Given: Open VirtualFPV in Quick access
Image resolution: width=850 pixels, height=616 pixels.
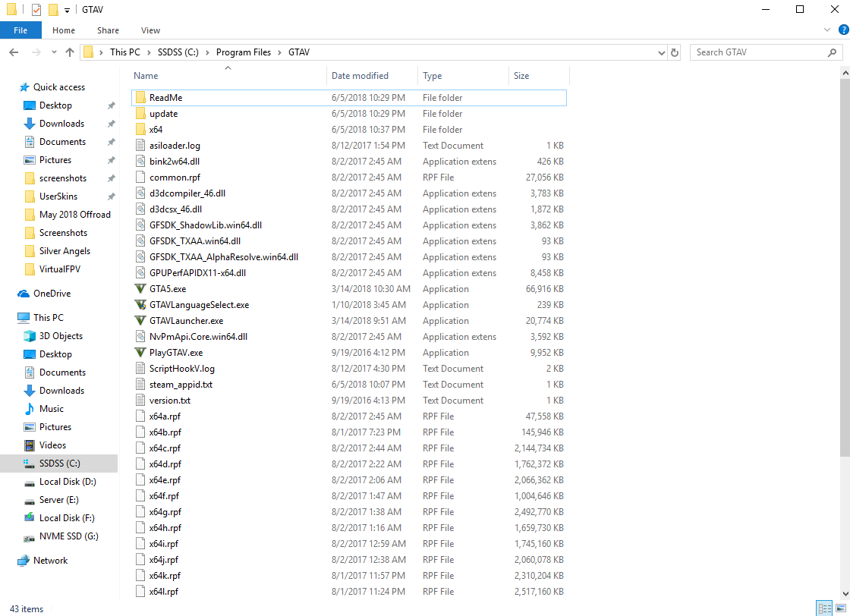Looking at the screenshot, I should coord(60,269).
